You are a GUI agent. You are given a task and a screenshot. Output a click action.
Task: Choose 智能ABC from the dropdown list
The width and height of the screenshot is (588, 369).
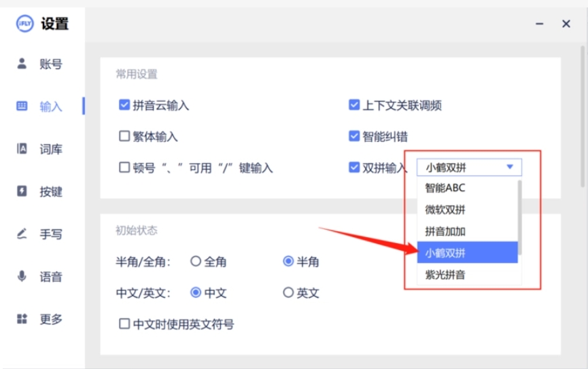point(467,188)
